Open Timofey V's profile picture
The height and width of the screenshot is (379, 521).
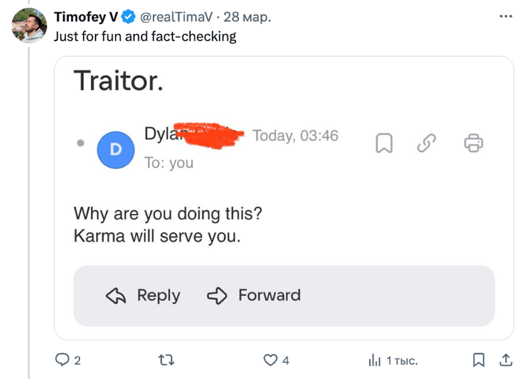point(29,26)
